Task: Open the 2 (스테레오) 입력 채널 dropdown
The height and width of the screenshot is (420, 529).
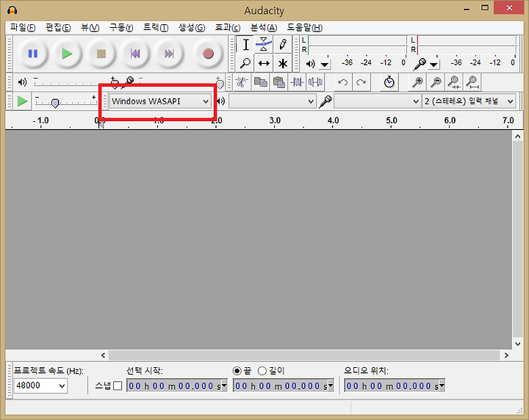Action: pos(469,101)
